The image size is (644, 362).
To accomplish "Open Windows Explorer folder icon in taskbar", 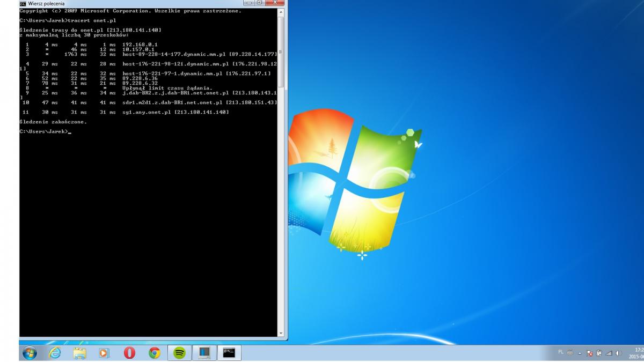I will [79, 353].
